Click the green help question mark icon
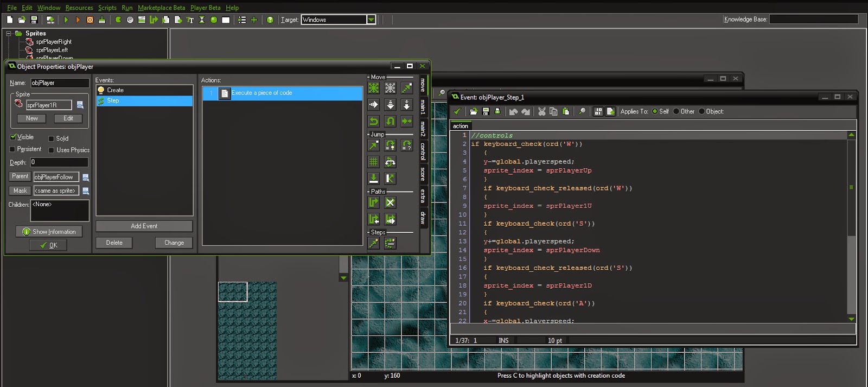Viewport: 868px width, 387px height. click(270, 20)
